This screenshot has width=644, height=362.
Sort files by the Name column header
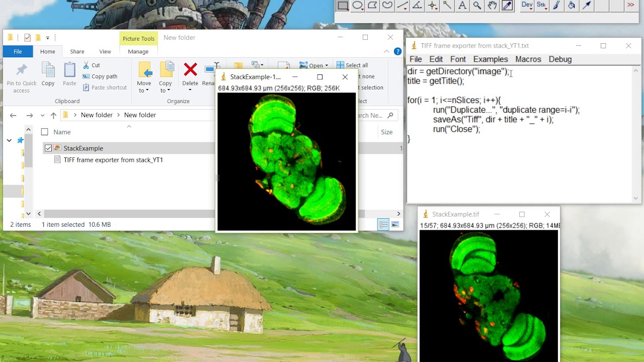pos(62,132)
